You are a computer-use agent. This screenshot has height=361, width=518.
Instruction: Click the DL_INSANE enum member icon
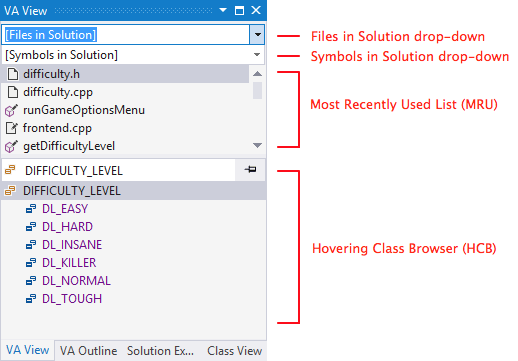click(x=31, y=245)
